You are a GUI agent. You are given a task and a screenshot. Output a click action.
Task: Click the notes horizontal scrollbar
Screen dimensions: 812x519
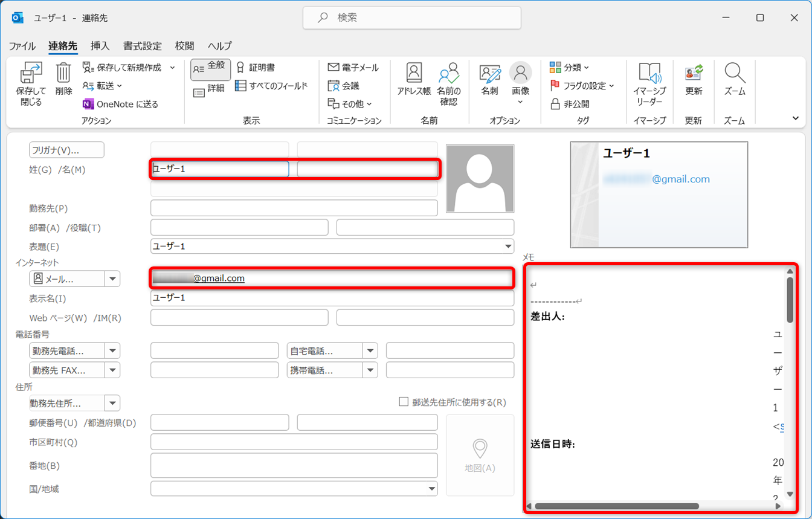616,506
